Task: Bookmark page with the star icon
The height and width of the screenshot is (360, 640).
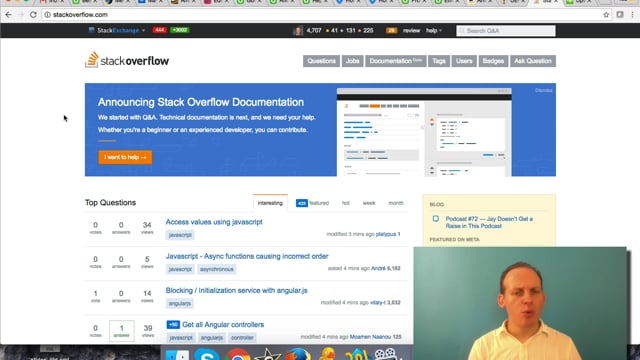Action: click(x=606, y=15)
